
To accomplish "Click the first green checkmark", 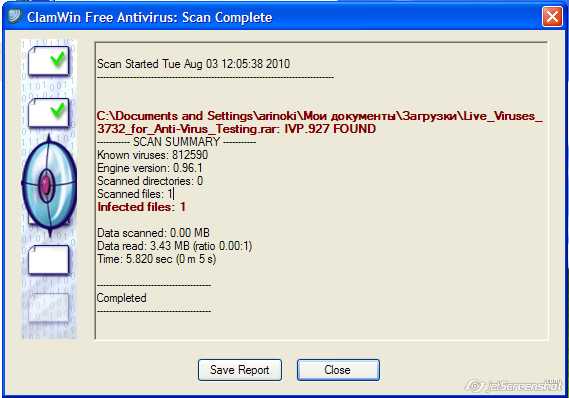I will 58,58.
